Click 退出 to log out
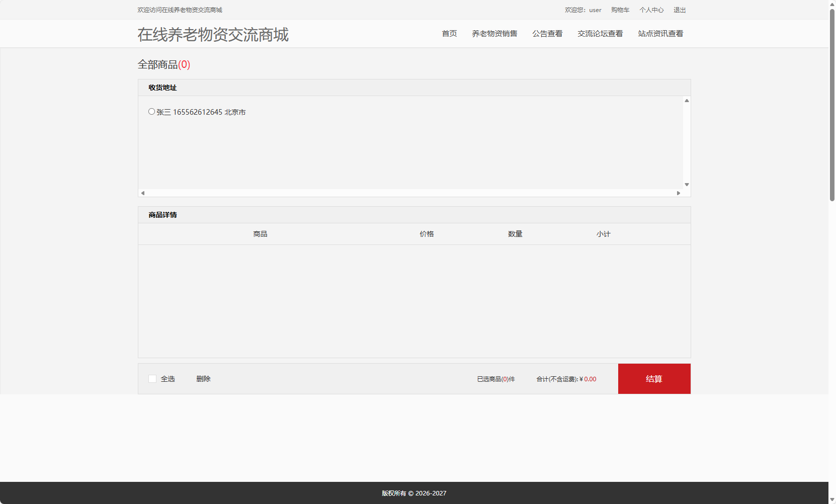 pos(680,10)
